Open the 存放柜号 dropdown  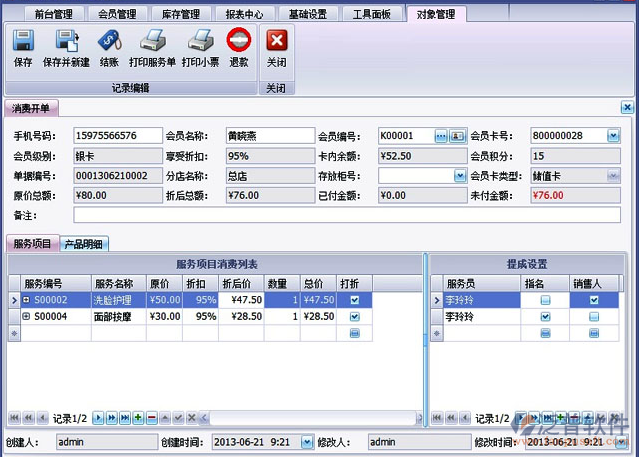[458, 176]
